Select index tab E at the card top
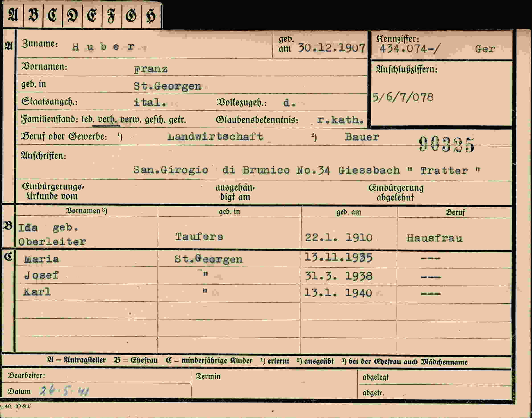The height and width of the screenshot is (418, 532). (x=92, y=15)
